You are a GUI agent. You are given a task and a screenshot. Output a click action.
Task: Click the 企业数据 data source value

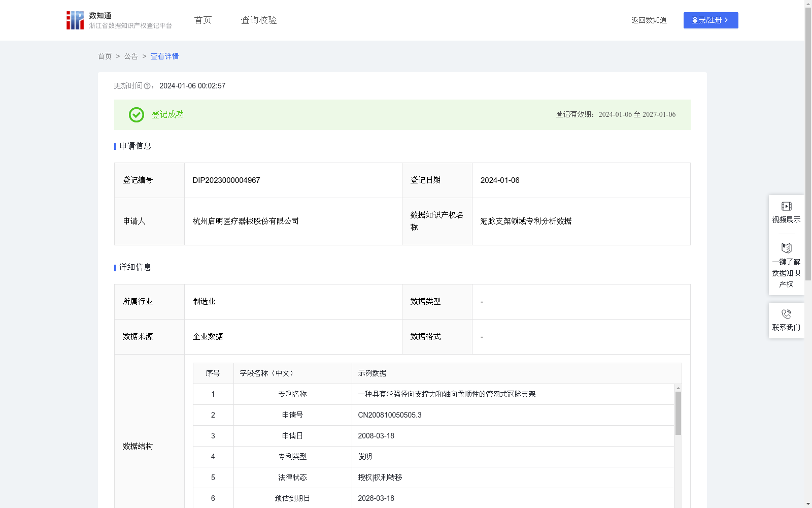point(208,337)
